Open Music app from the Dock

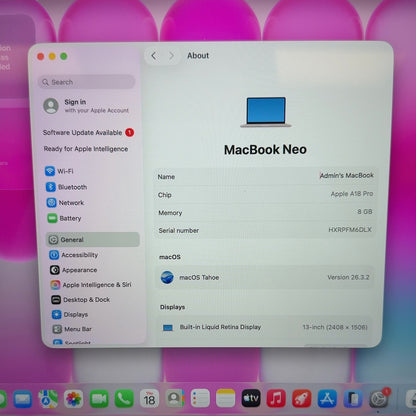pos(276,398)
